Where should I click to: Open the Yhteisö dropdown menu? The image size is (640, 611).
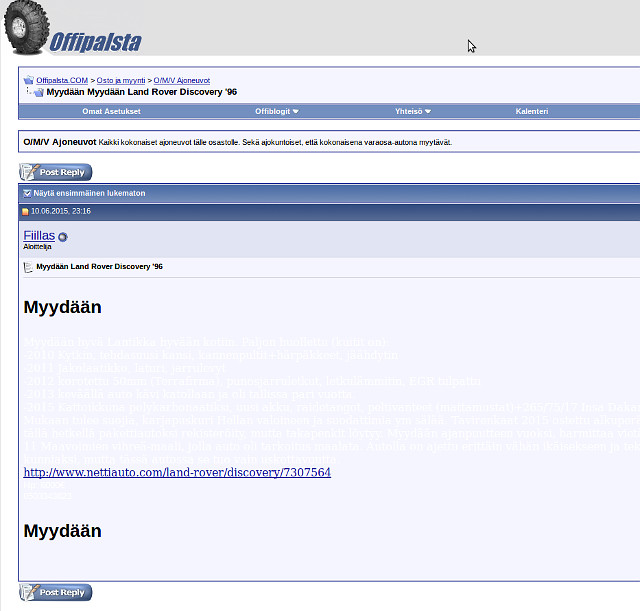tap(413, 111)
